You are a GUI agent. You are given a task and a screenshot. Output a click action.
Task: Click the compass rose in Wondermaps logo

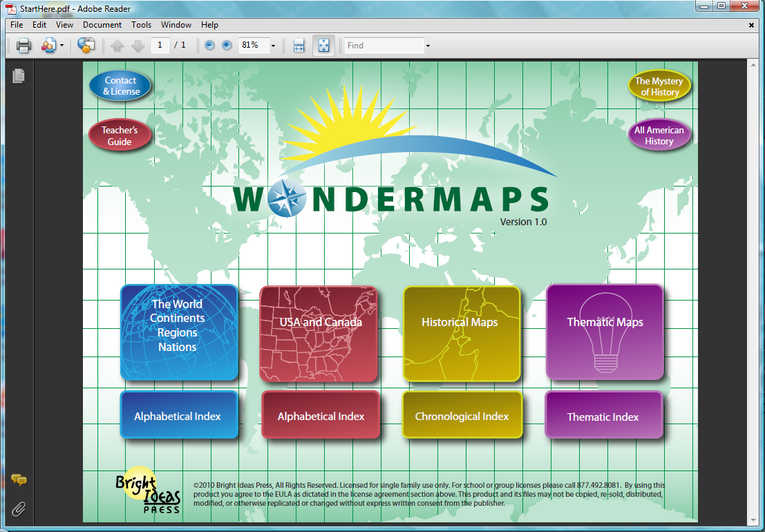[x=286, y=198]
